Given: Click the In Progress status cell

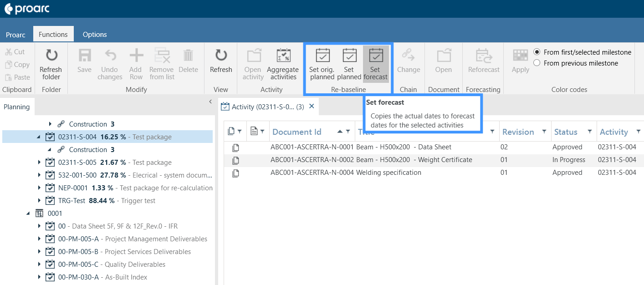Looking at the screenshot, I should [x=569, y=160].
